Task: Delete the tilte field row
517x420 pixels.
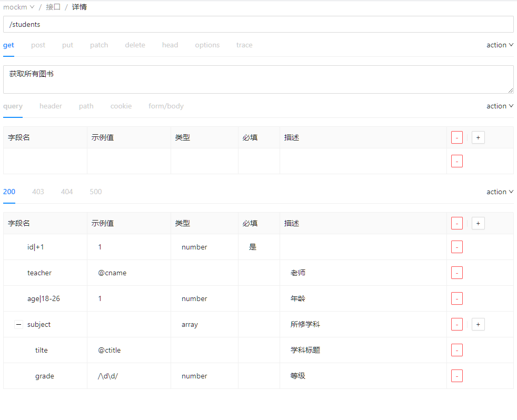Action: (456, 350)
